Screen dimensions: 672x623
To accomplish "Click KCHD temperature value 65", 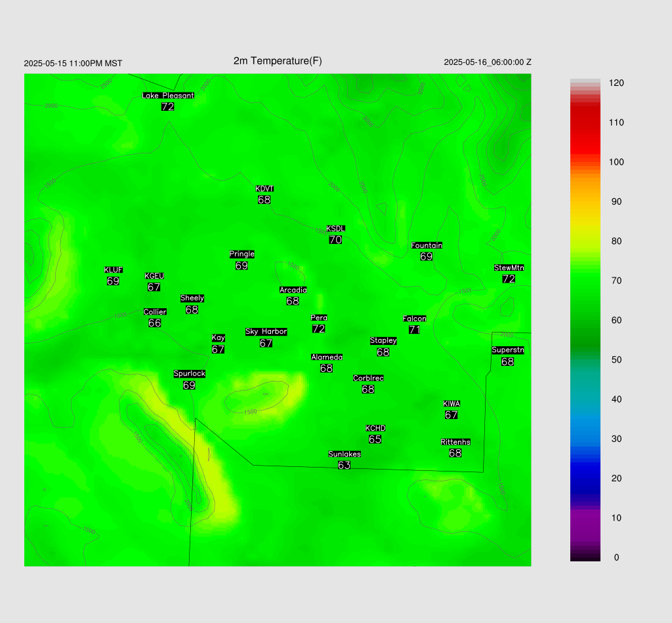I will (x=375, y=439).
